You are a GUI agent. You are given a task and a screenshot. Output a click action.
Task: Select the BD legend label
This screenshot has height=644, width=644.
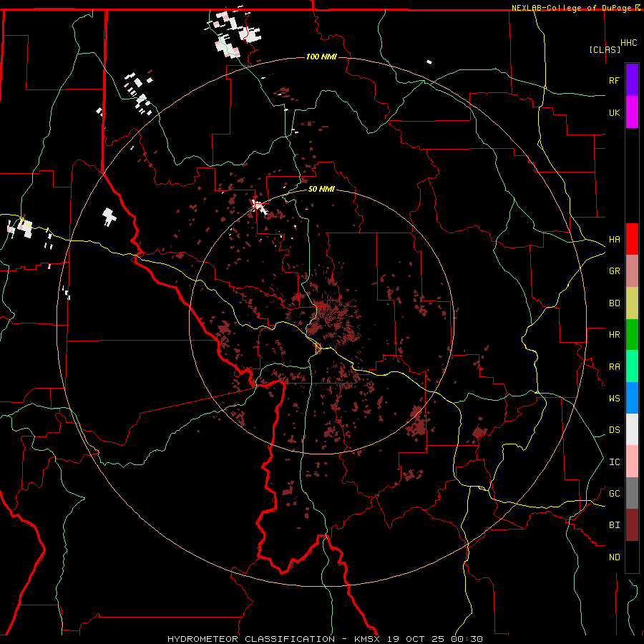click(614, 303)
